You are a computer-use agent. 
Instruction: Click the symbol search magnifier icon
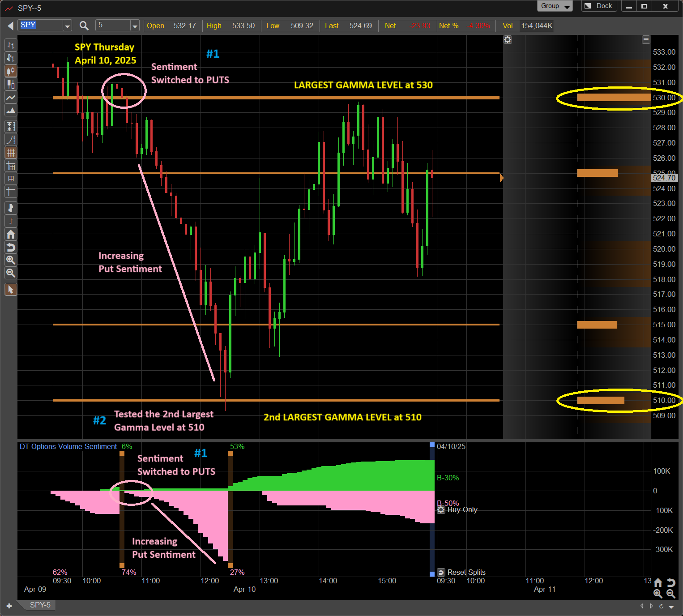point(84,26)
